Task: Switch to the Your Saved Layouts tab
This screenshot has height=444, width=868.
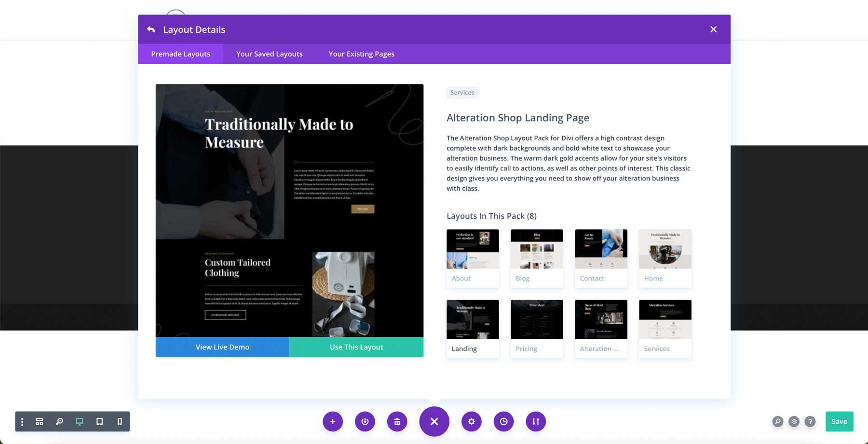Action: 269,54
